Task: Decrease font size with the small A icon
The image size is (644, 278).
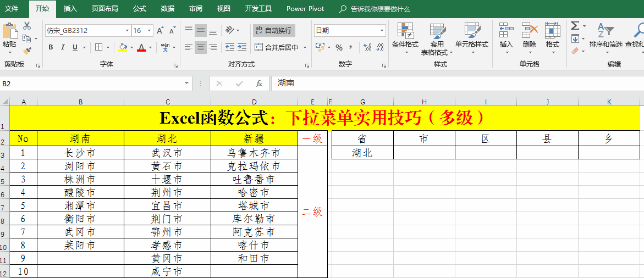Action: click(x=172, y=31)
